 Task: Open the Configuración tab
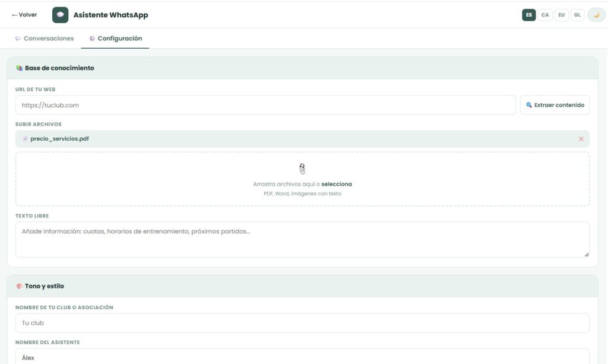click(115, 39)
